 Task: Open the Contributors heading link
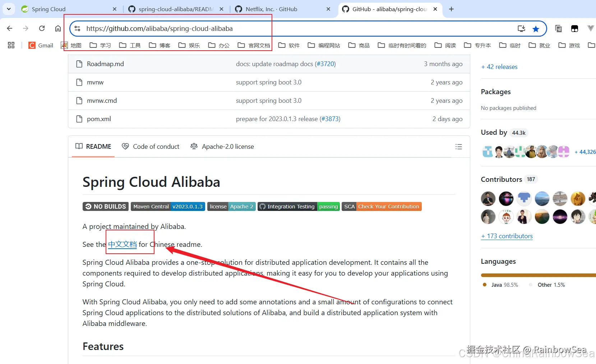508,179
